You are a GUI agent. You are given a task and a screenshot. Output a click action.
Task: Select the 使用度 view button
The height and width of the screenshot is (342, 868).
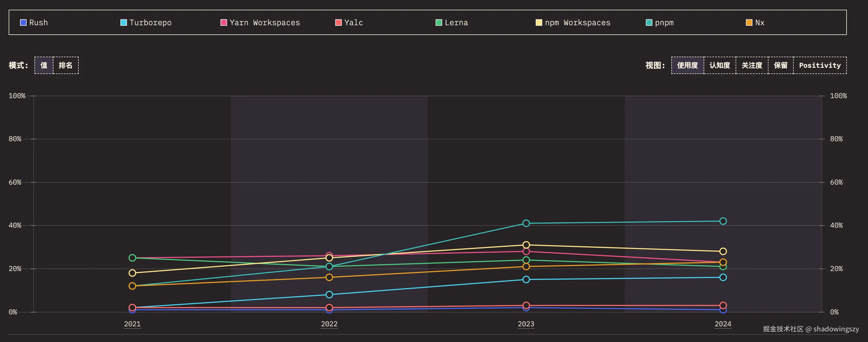[x=687, y=65]
